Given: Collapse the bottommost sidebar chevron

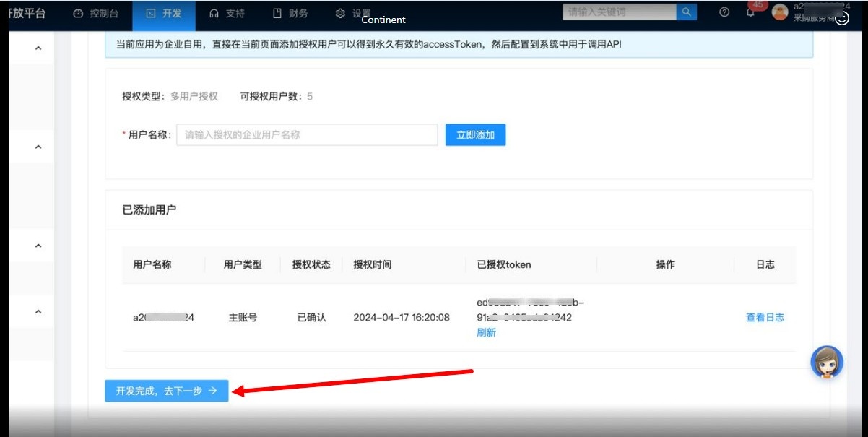Looking at the screenshot, I should coord(39,311).
